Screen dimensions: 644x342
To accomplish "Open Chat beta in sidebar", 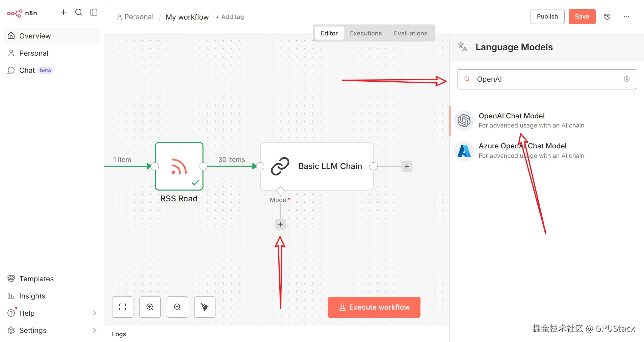I will pyautogui.click(x=52, y=70).
